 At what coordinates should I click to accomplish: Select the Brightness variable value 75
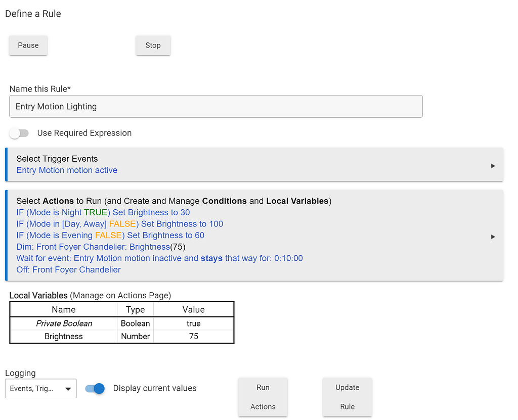pos(194,336)
